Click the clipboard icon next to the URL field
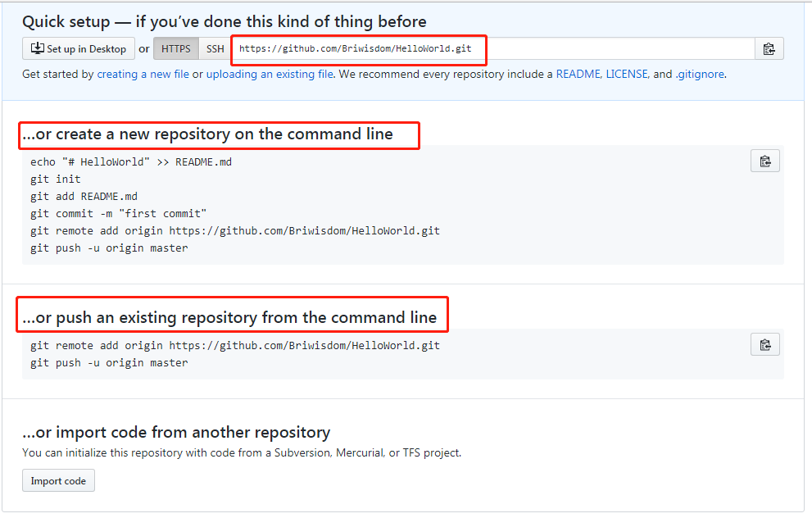The image size is (812, 518). coord(769,48)
